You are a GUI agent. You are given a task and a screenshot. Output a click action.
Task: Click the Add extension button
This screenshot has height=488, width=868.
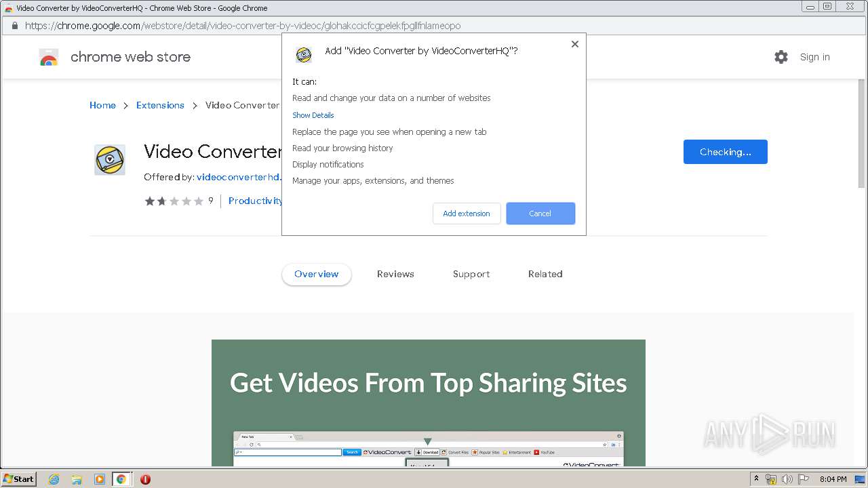pos(467,213)
